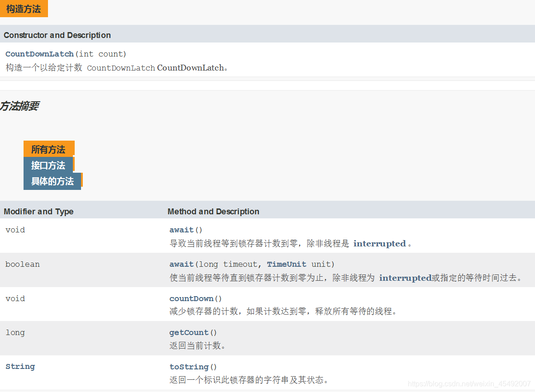Open the await(long timeout, ...) method link
The width and height of the screenshot is (535, 392).
point(182,264)
